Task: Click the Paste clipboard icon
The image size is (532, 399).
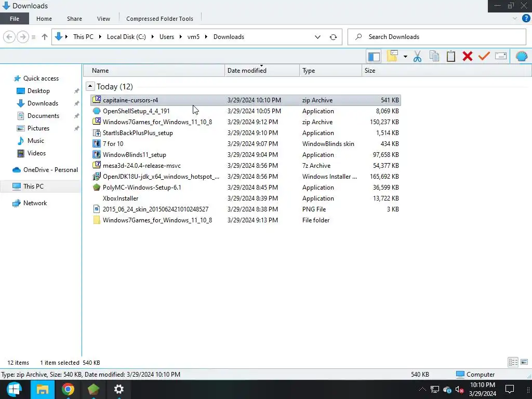Action: pos(451,56)
